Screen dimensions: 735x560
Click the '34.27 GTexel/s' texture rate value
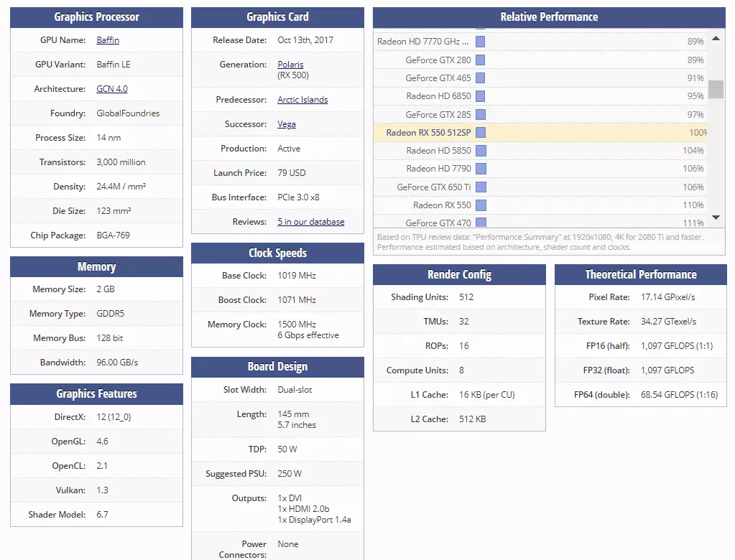[x=668, y=322]
